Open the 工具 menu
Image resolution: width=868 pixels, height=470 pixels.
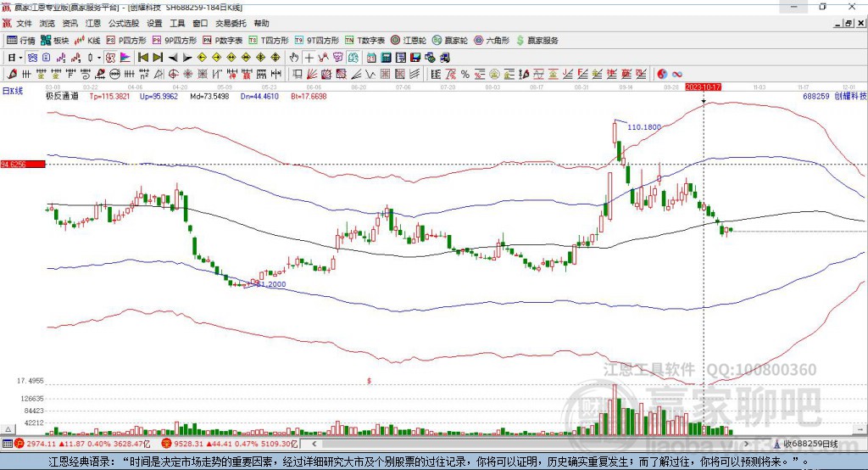pyautogui.click(x=177, y=23)
